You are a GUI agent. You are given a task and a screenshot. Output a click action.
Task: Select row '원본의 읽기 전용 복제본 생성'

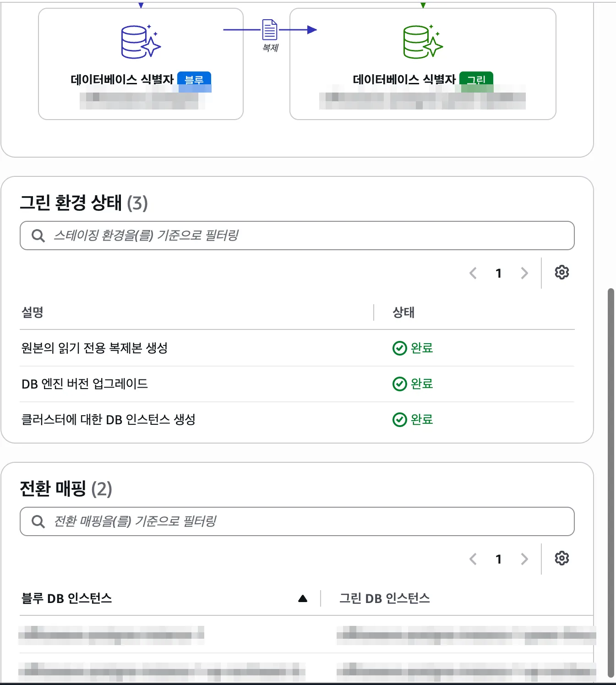coord(297,348)
